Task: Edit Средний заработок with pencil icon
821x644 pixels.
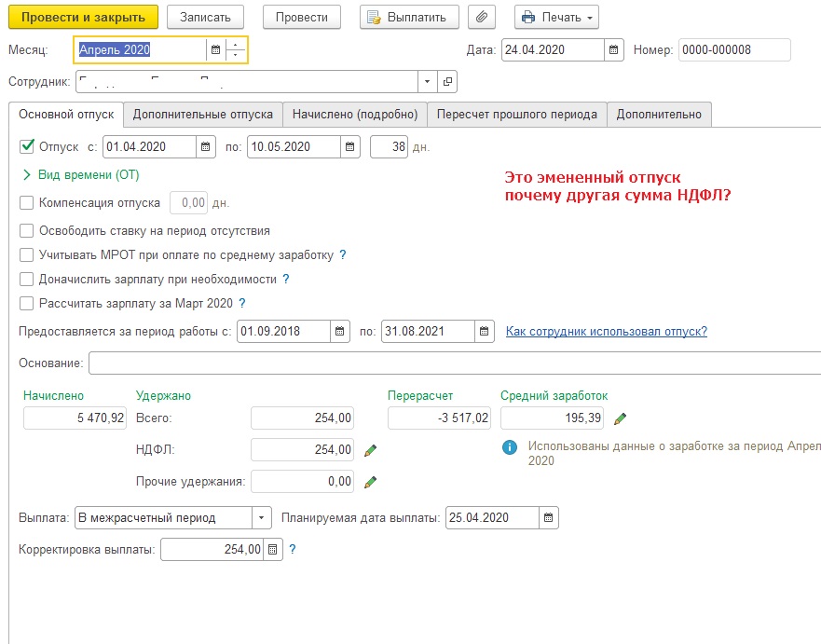Action: pyautogui.click(x=620, y=418)
